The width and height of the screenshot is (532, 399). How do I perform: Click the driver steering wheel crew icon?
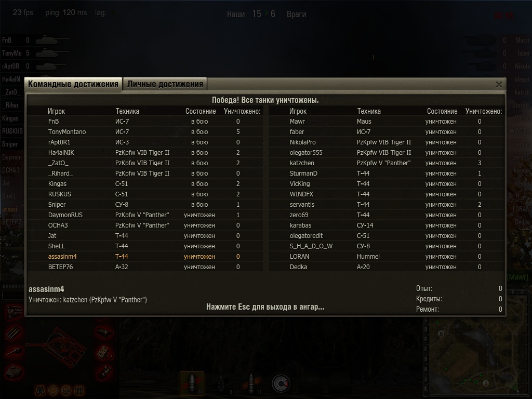click(66, 391)
